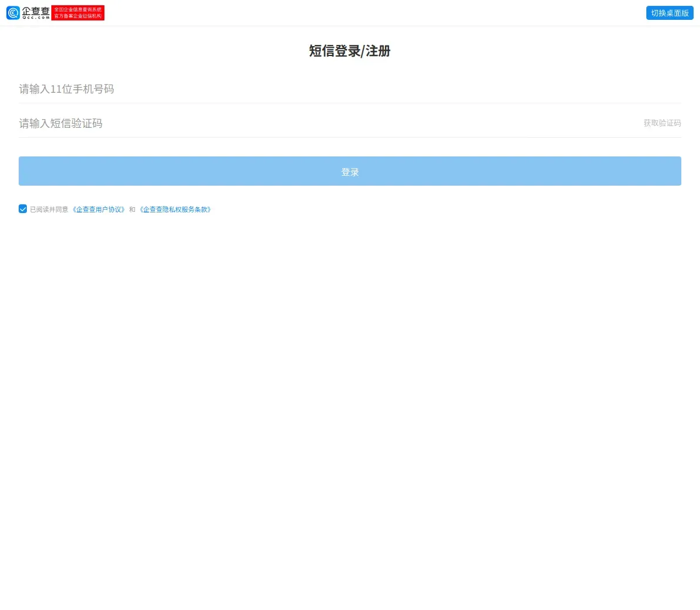The height and width of the screenshot is (610, 700).
Task: Open the 《企查查隐私权服务条款》 link
Action: tap(175, 210)
